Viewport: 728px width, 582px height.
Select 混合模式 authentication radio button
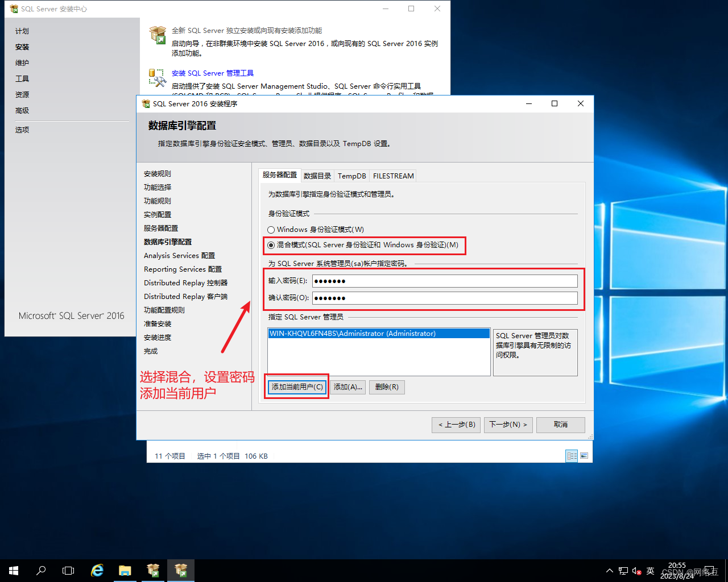coord(271,246)
